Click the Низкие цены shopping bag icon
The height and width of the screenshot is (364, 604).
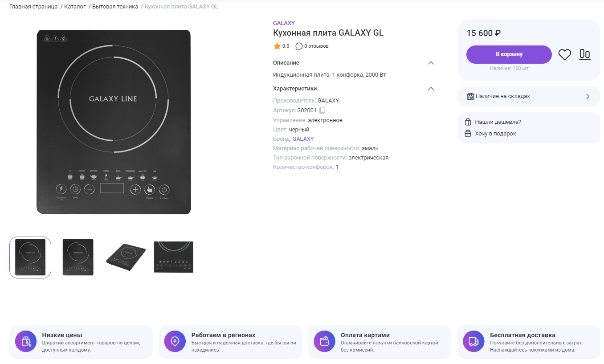pos(26,342)
